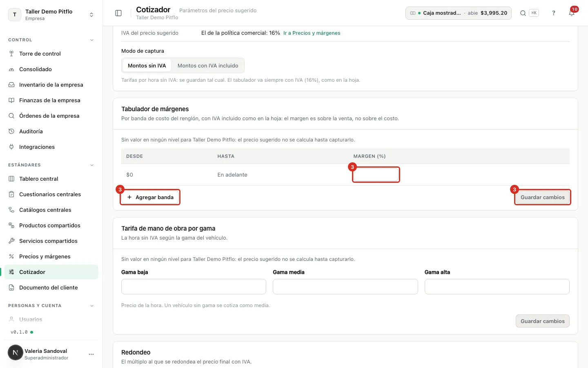The width and height of the screenshot is (588, 368).
Task: Click the Auditoría history icon
Action: (11, 131)
